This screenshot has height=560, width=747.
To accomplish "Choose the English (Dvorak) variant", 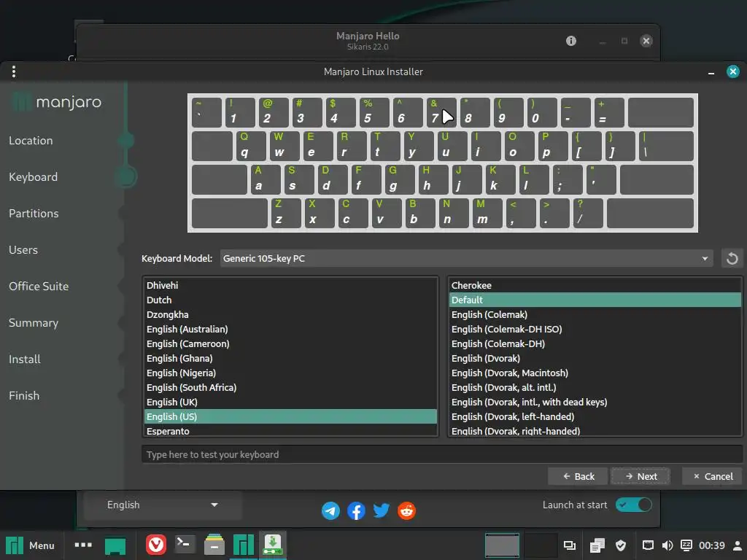I will (x=595, y=358).
